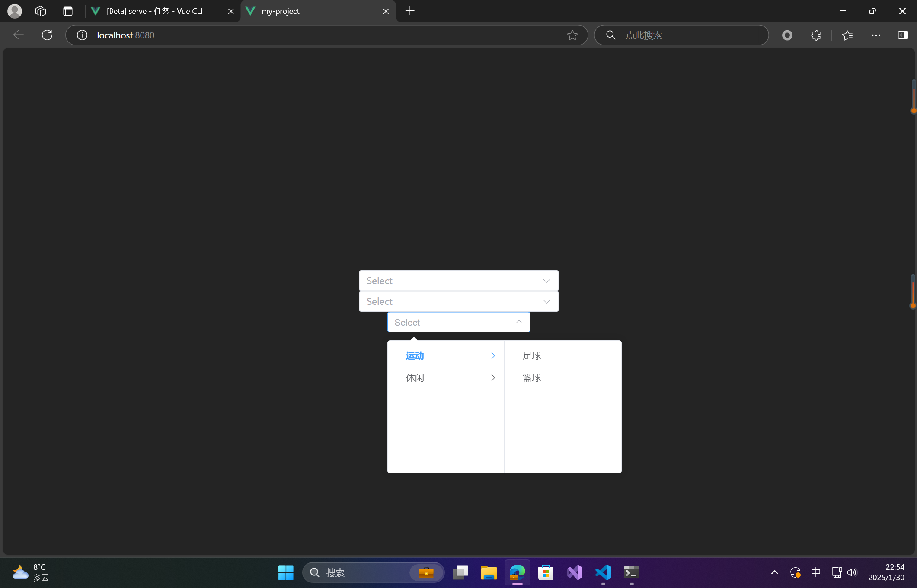The width and height of the screenshot is (917, 588).
Task: Choose 篮球 in the submenu
Action: pos(532,378)
